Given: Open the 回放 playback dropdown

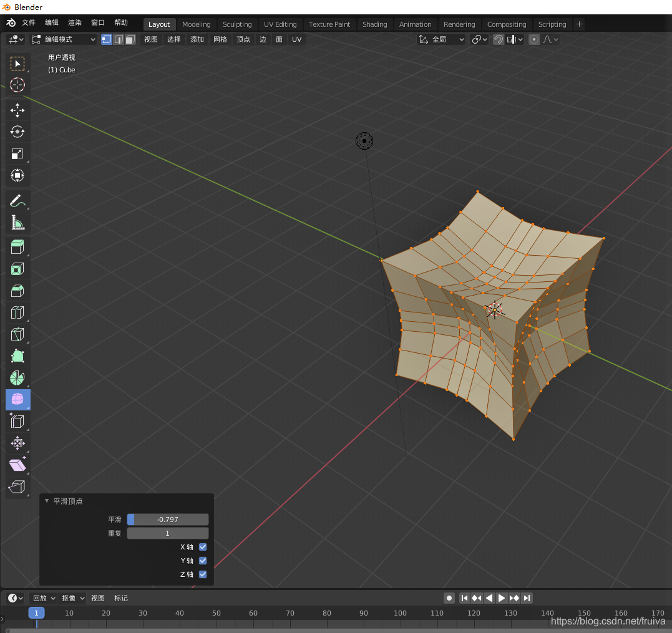Looking at the screenshot, I should 44,598.
